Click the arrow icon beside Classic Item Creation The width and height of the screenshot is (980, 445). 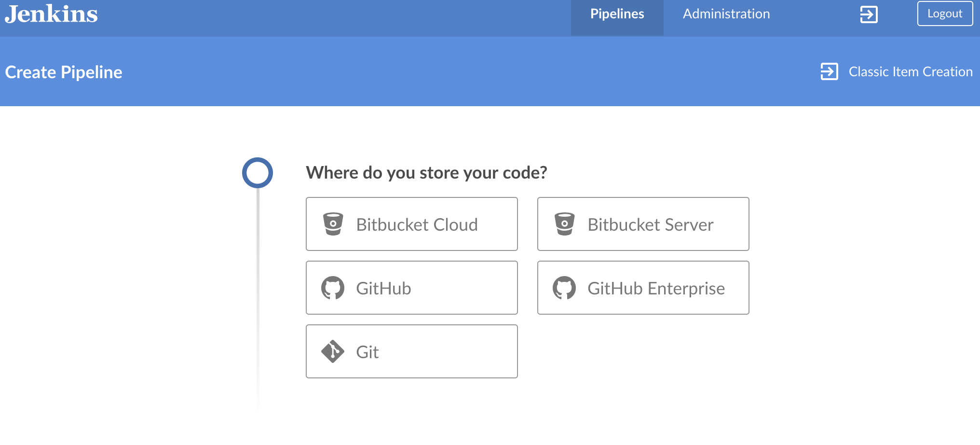830,71
